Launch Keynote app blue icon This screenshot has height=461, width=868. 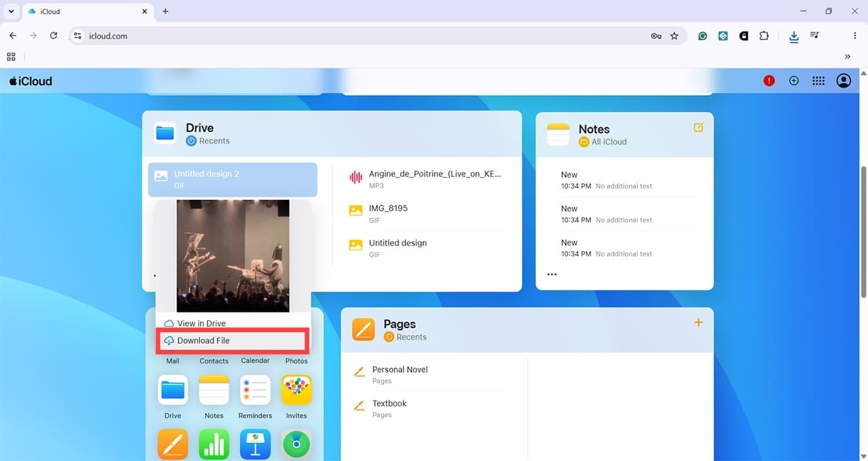255,445
